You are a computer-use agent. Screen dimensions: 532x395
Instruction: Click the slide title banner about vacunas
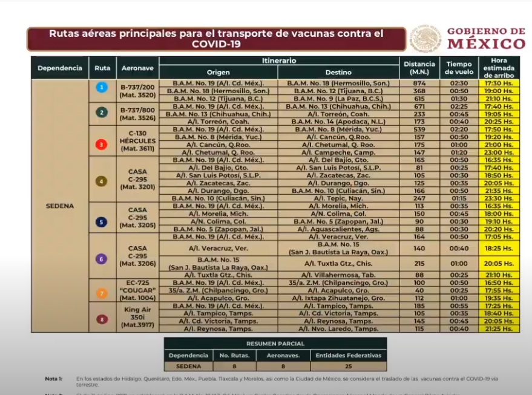coord(216,39)
